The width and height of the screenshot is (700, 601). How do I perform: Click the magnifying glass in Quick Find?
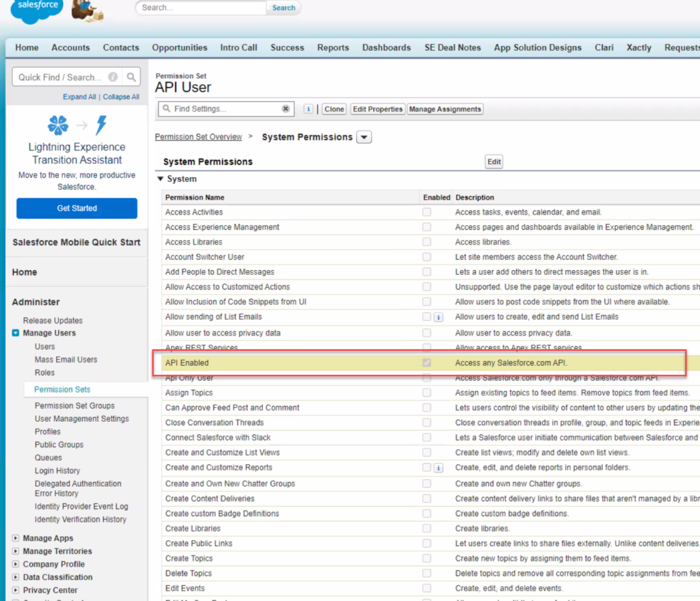click(131, 77)
